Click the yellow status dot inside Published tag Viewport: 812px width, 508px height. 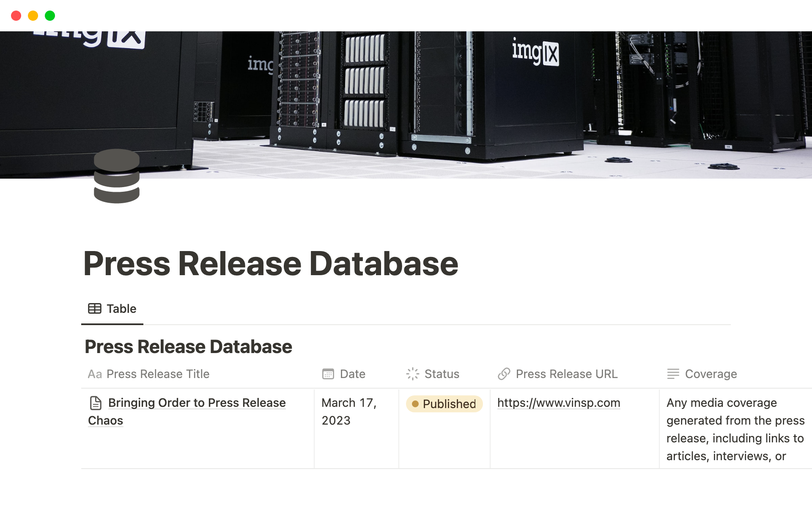click(416, 404)
